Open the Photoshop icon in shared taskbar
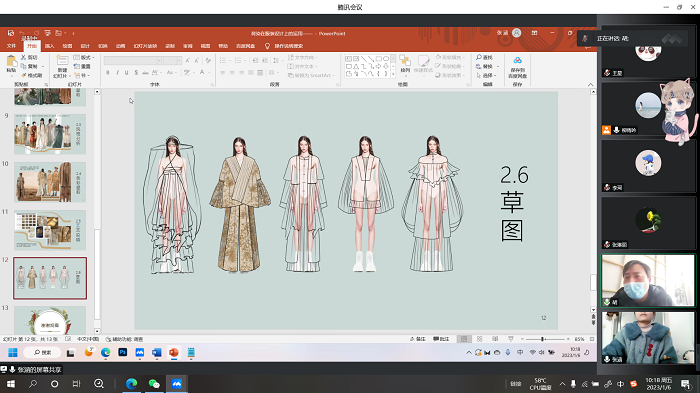This screenshot has height=393, width=700. tap(123, 352)
